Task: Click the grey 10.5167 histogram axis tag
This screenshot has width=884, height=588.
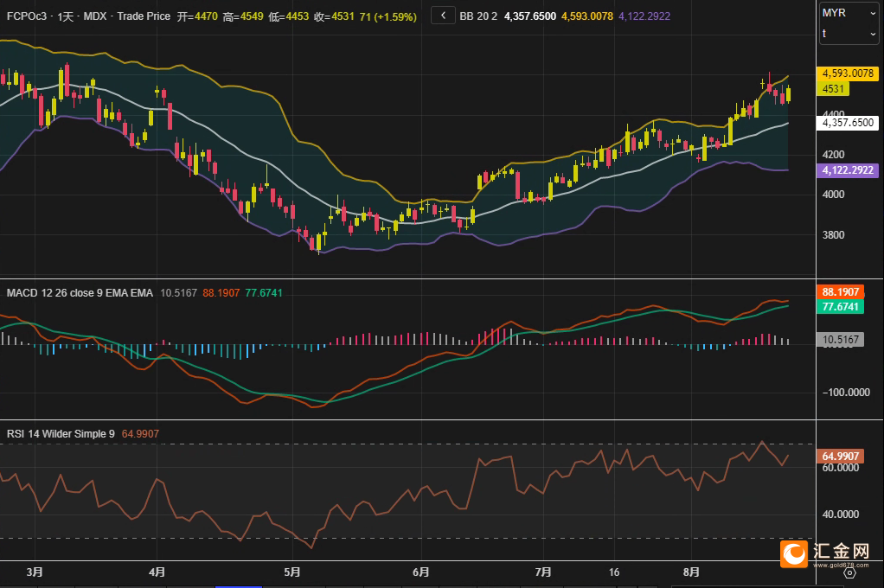Action: click(840, 339)
